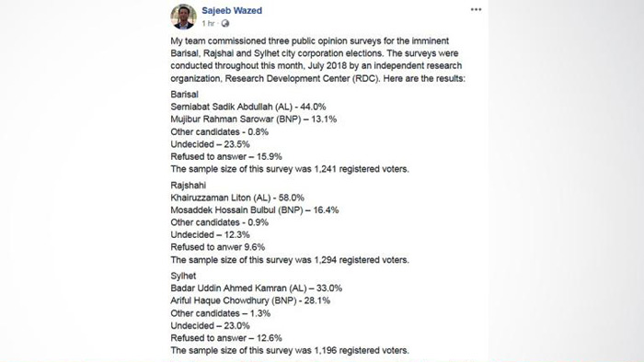Open Sajeeb Wazed's profile picture

coord(184,17)
